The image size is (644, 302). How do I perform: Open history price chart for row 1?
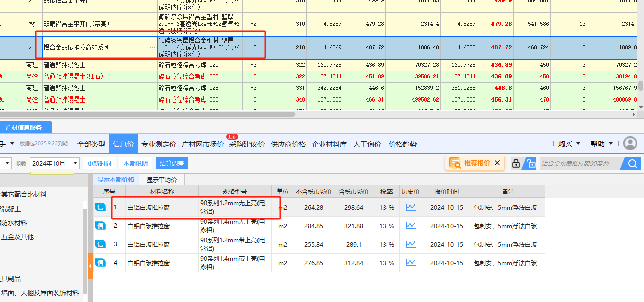[411, 207]
